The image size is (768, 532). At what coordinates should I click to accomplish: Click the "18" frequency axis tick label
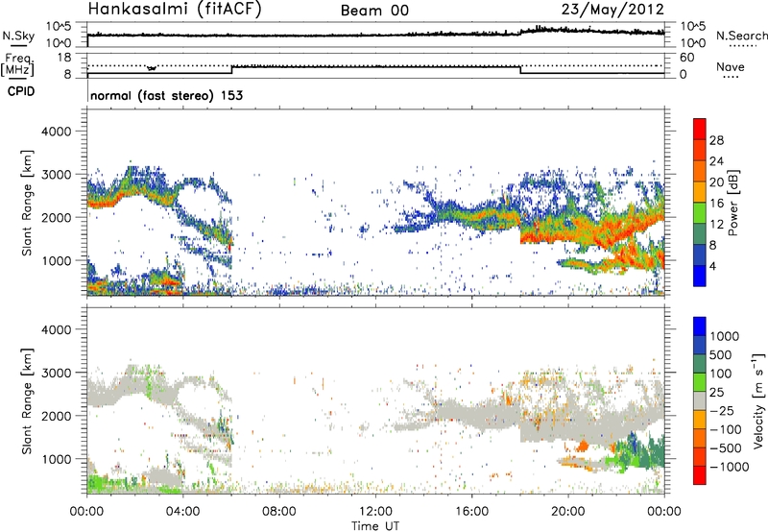[x=64, y=57]
